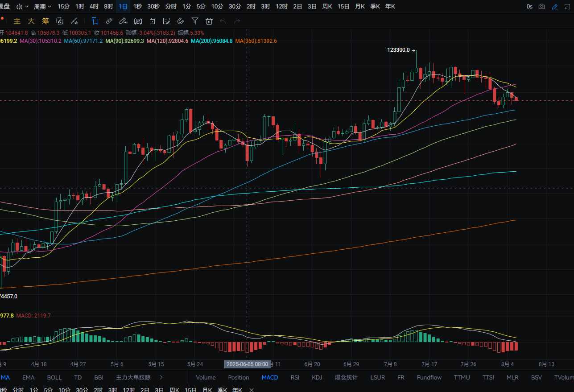574x392 pixels.
Task: Toggle the 主 indicator button
Action: (x=17, y=21)
